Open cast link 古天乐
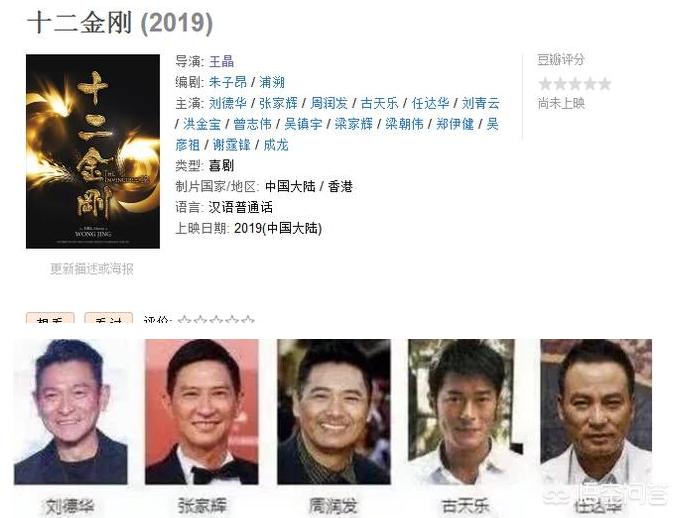This screenshot has height=518, width=681. pyautogui.click(x=379, y=103)
